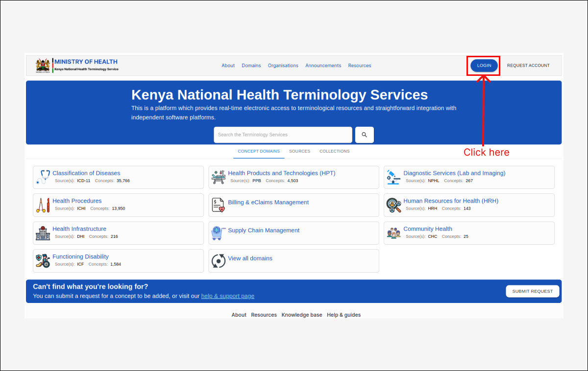Click the magnifier search button
Screen dimensions: 588x371
click(x=365, y=135)
